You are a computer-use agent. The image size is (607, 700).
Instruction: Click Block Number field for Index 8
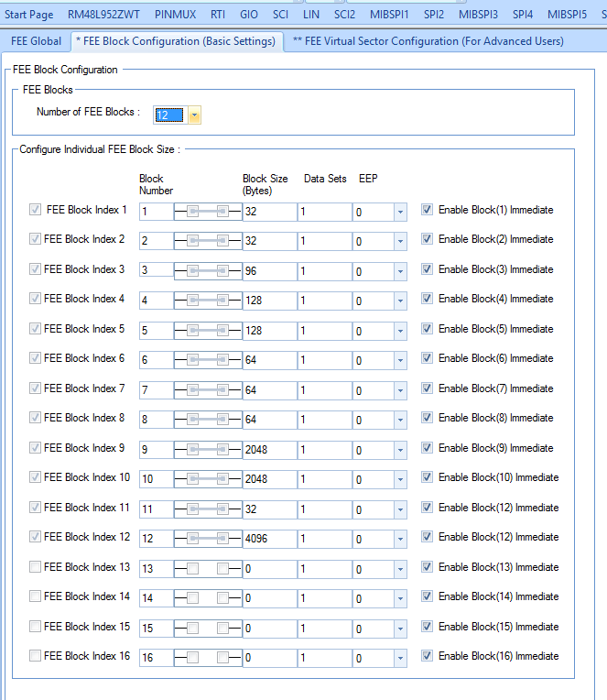[157, 420]
